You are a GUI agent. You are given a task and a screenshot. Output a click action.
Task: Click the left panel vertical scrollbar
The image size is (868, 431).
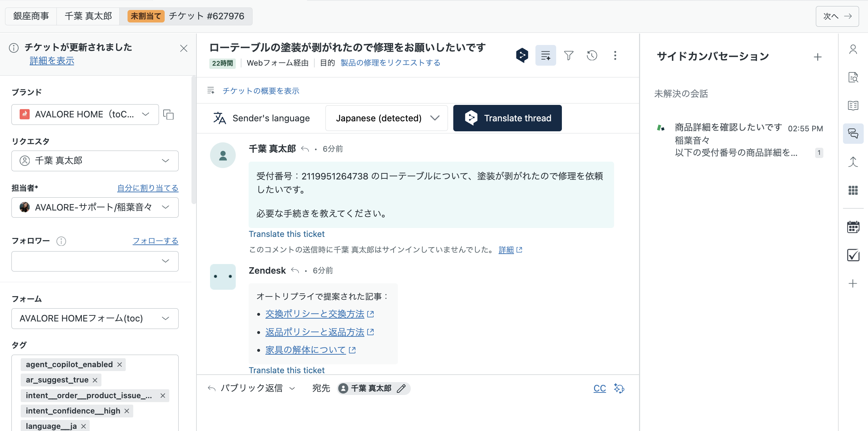point(194,140)
